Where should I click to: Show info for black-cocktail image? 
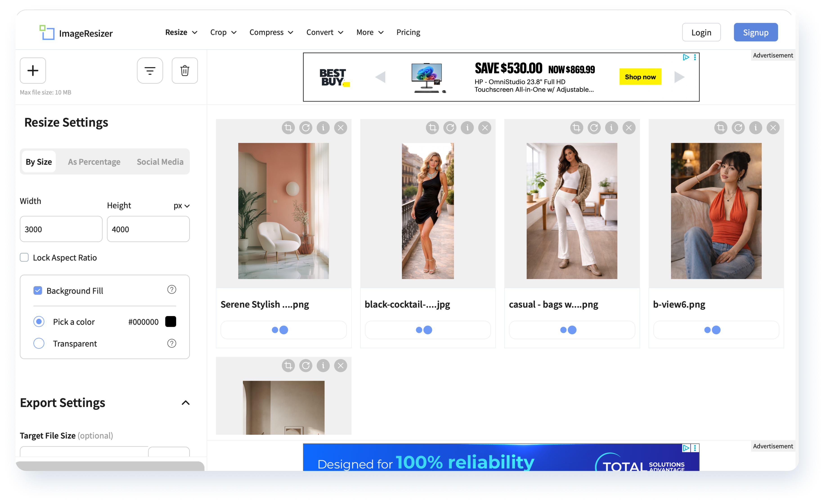(467, 128)
